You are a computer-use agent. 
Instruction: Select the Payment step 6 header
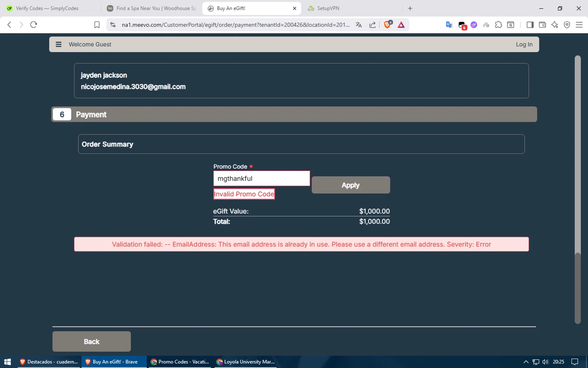(x=294, y=114)
